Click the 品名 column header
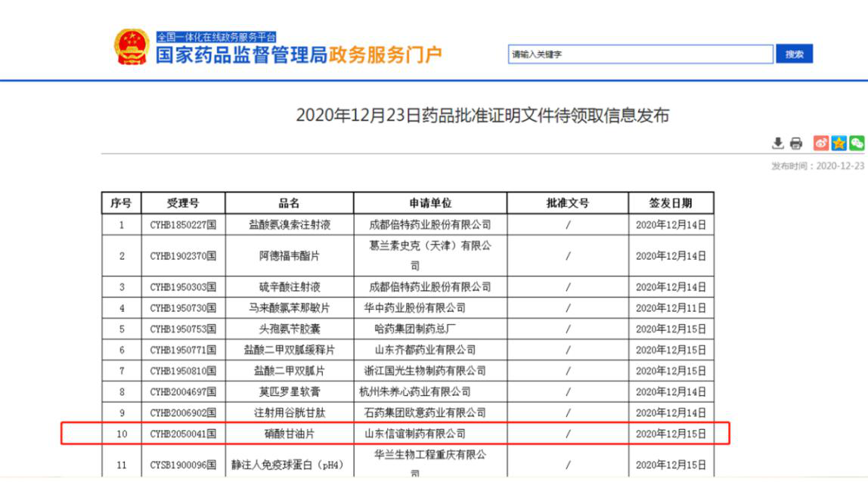The image size is (868, 482). point(290,203)
